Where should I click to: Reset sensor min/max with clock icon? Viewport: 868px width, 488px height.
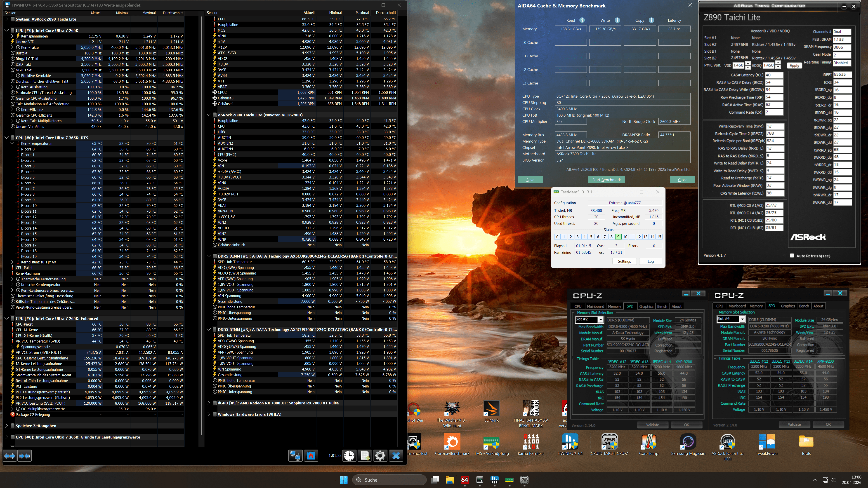pos(349,456)
